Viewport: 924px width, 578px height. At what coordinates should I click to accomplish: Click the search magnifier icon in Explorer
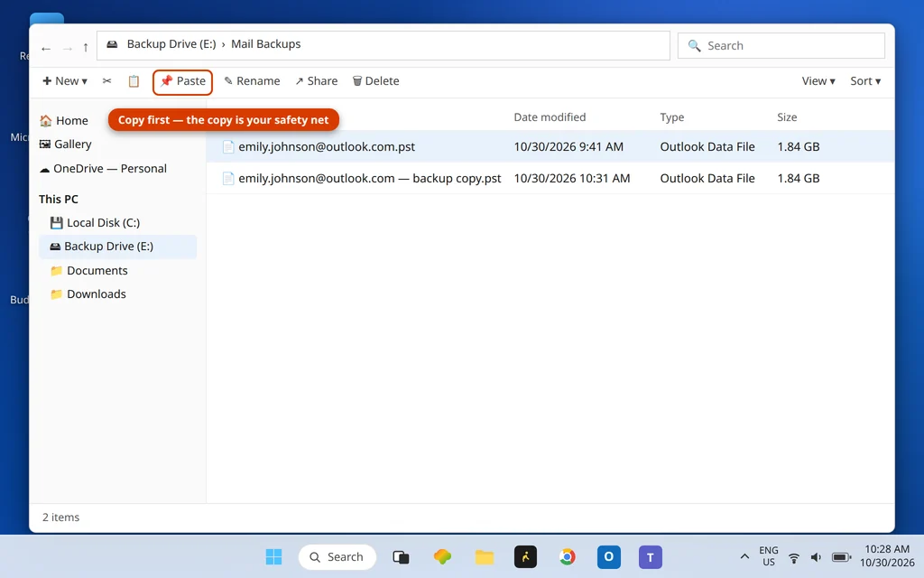694,45
